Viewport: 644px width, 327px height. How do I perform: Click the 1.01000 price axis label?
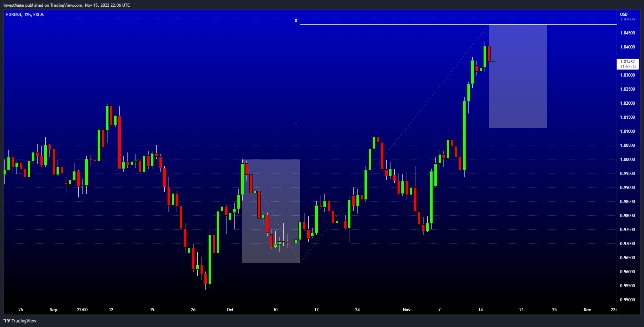click(x=627, y=131)
